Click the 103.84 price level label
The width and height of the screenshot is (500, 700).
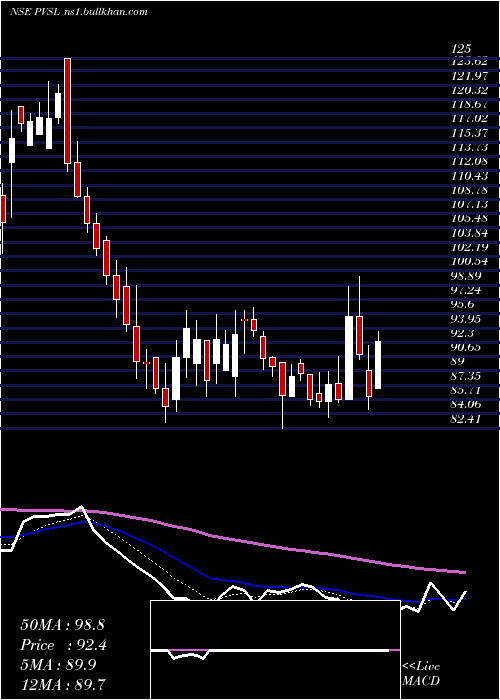point(470,233)
